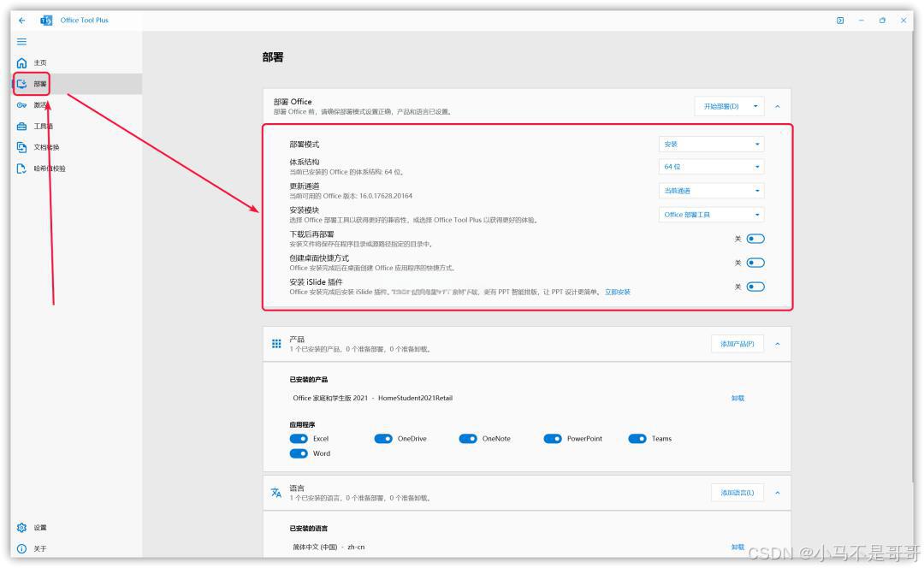This screenshot has height=568, width=924.
Task: Click the 添加产品(P) button
Action: click(x=737, y=344)
